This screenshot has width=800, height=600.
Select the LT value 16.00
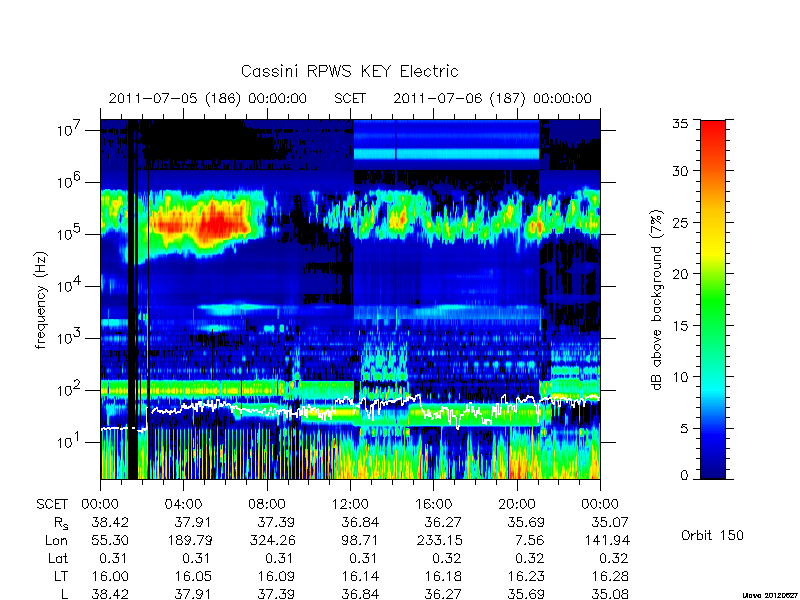point(110,576)
